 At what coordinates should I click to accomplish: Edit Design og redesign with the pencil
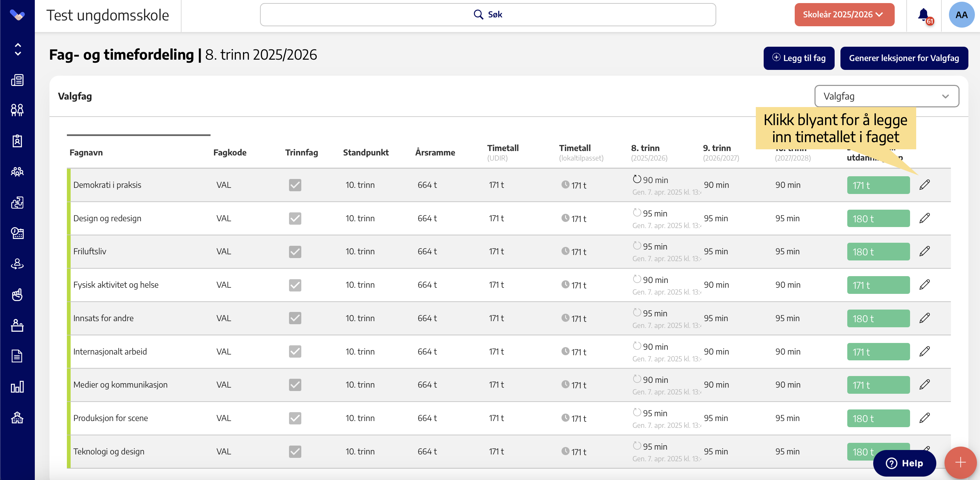click(x=924, y=218)
